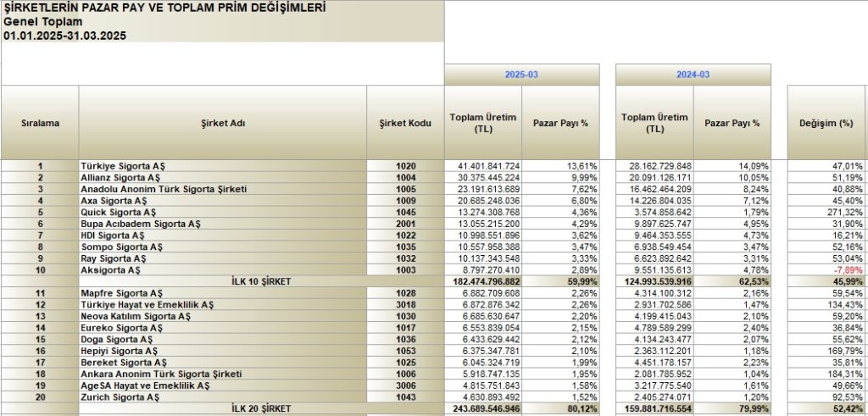The height and width of the screenshot is (416, 868).
Task: Select the 2024-03 period header
Action: coord(693,75)
